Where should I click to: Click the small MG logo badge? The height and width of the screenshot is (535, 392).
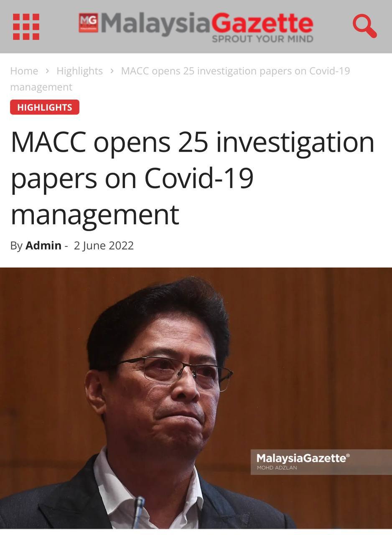88,23
